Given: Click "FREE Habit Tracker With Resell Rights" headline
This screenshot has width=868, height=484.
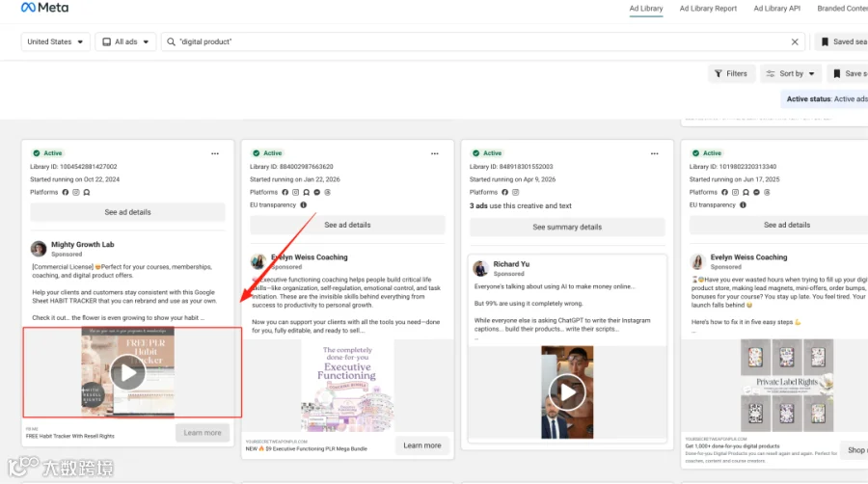Looking at the screenshot, I should [x=69, y=437].
